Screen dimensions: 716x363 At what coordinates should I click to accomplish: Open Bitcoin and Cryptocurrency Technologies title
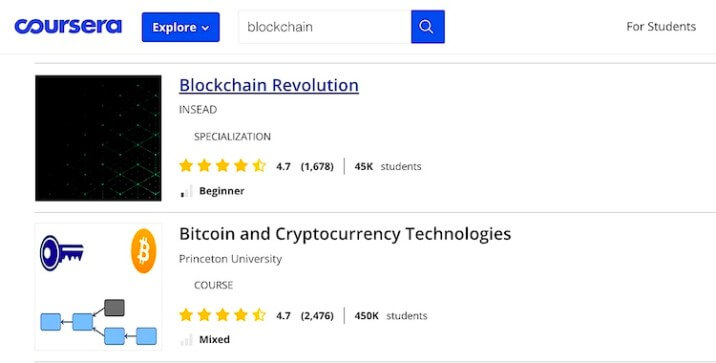[345, 234]
